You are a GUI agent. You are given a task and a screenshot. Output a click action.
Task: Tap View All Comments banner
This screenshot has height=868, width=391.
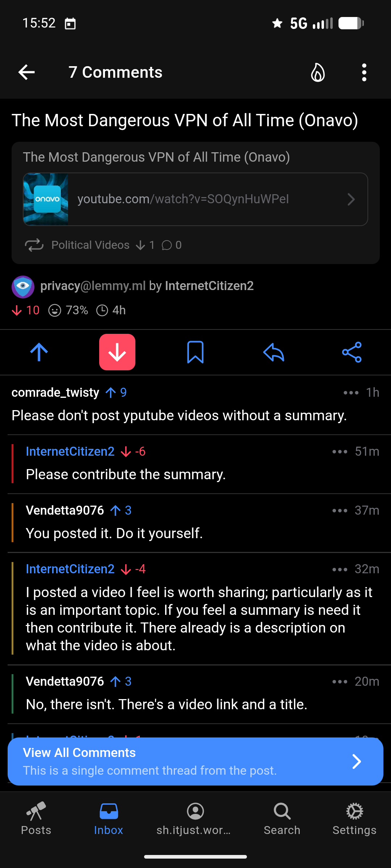pyautogui.click(x=195, y=761)
